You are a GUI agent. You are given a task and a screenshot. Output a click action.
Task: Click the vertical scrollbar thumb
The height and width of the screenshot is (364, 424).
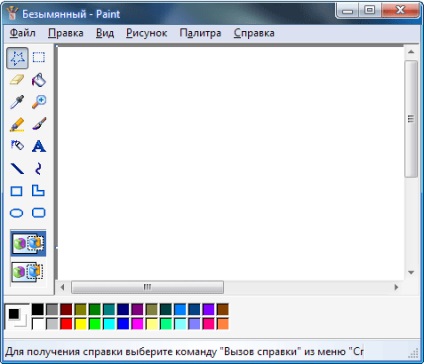click(x=411, y=119)
